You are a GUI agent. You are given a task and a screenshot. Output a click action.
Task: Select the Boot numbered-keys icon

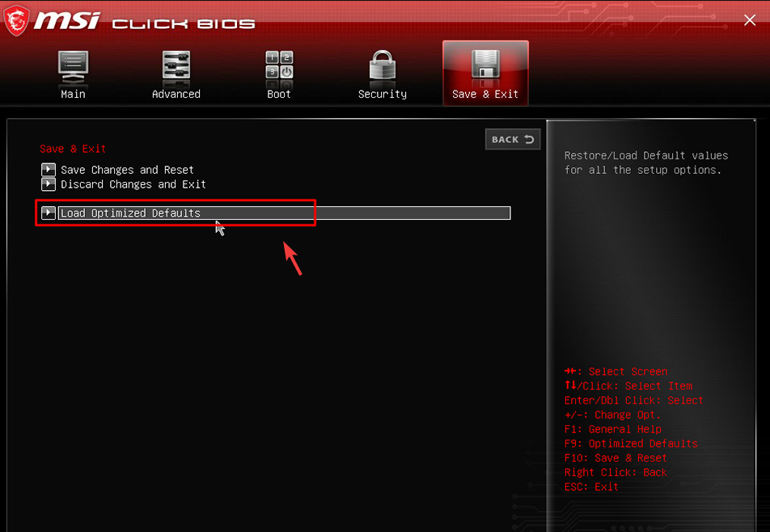pos(279,65)
